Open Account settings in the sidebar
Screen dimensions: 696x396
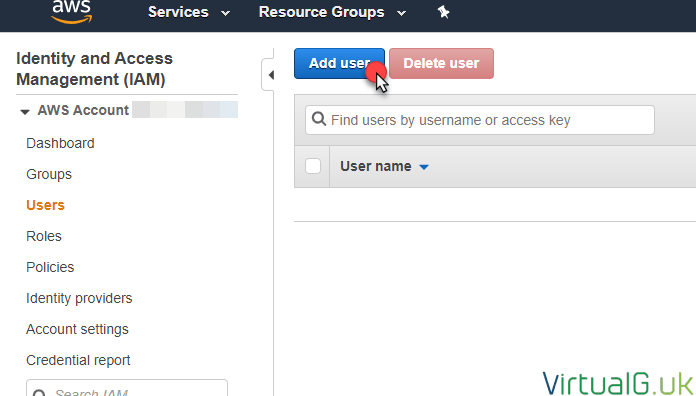coord(77,329)
